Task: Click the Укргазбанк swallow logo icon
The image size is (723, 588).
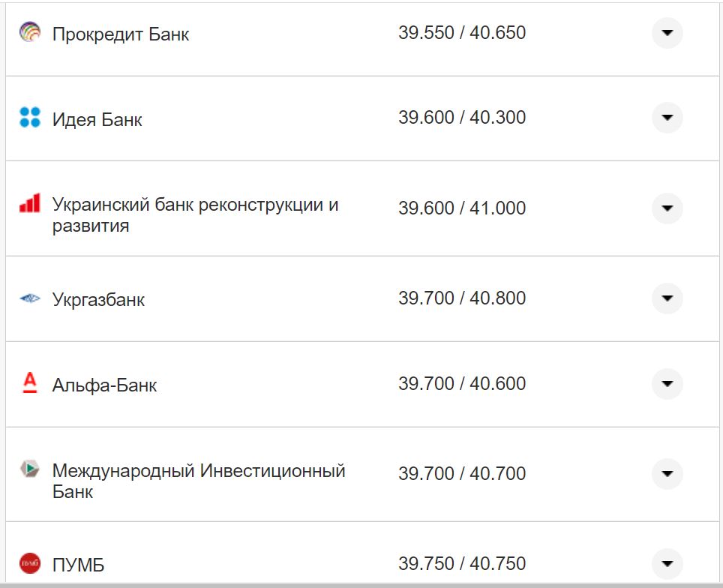Action: point(29,297)
